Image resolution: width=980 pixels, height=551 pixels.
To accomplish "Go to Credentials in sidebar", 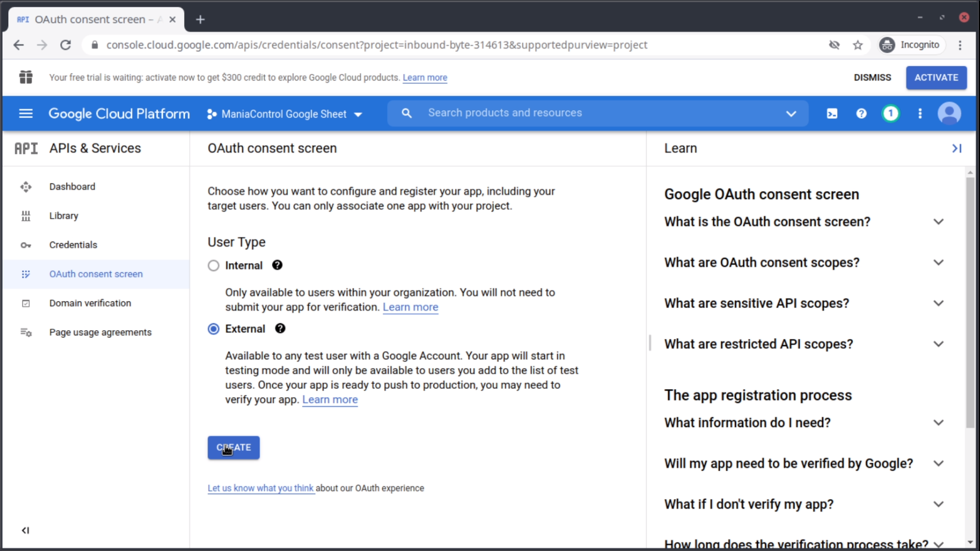I will tap(73, 245).
